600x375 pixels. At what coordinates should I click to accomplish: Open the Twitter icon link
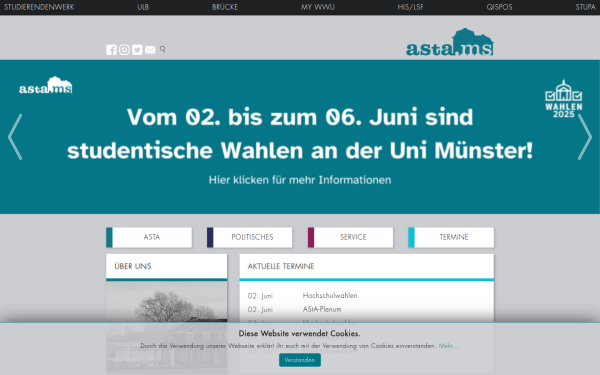tap(137, 50)
